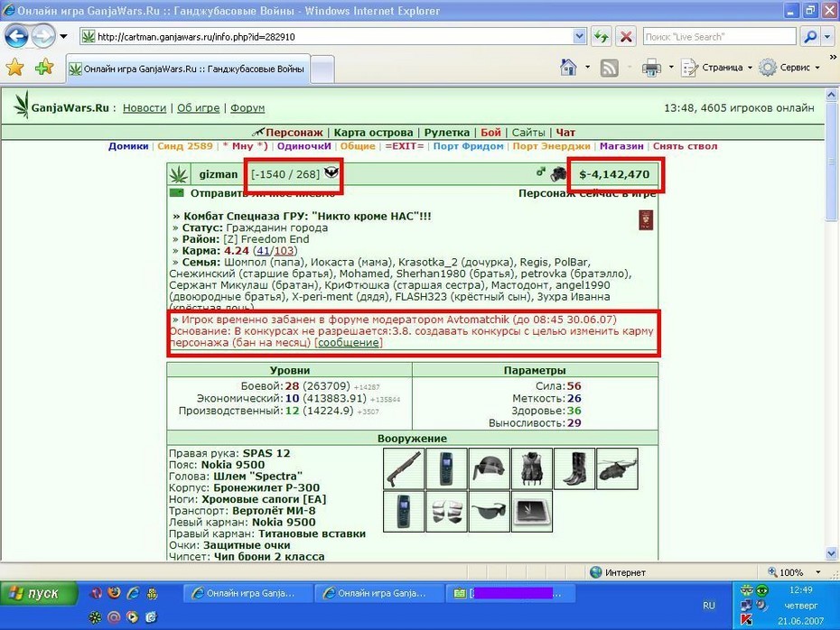Image resolution: width=840 pixels, height=630 pixels.
Task: Open the Страница menu dropdown
Action: (717, 68)
